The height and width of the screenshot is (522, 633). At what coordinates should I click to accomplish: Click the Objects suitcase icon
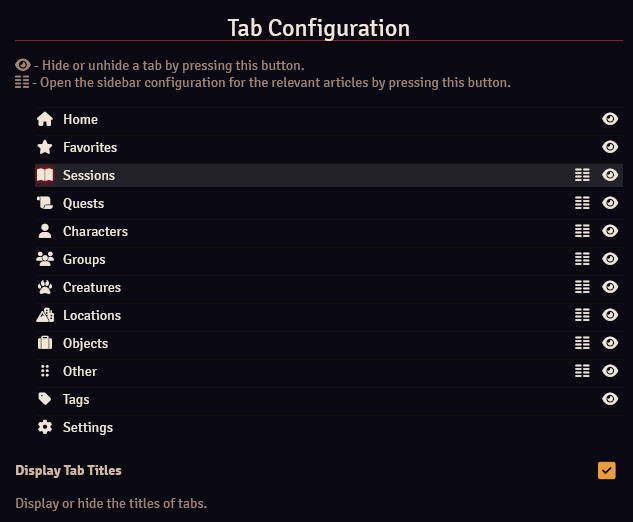[x=45, y=343]
